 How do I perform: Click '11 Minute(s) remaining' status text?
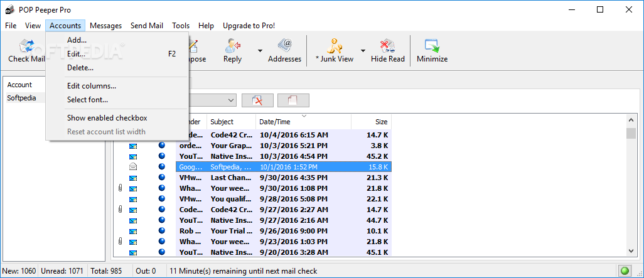click(x=243, y=271)
